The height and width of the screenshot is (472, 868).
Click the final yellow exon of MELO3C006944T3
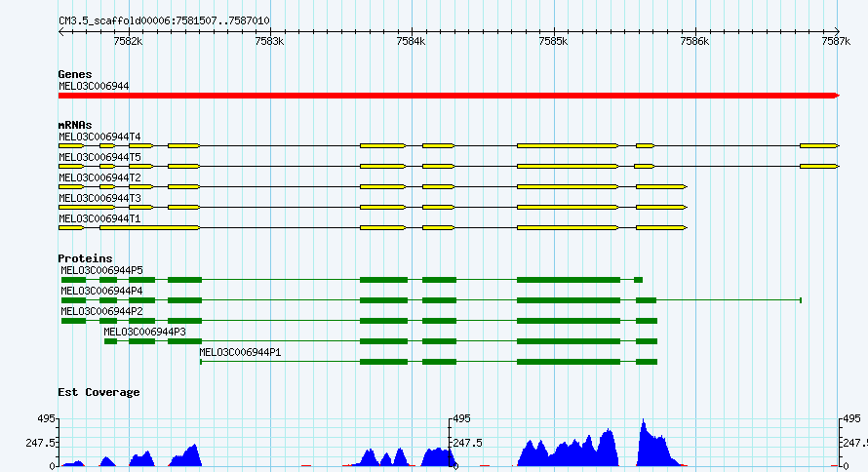[x=661, y=207]
